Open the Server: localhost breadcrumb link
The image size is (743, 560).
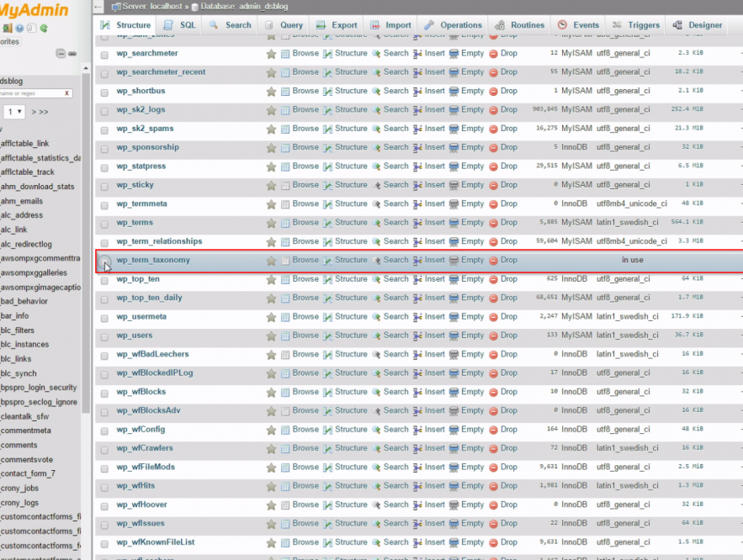(x=151, y=7)
